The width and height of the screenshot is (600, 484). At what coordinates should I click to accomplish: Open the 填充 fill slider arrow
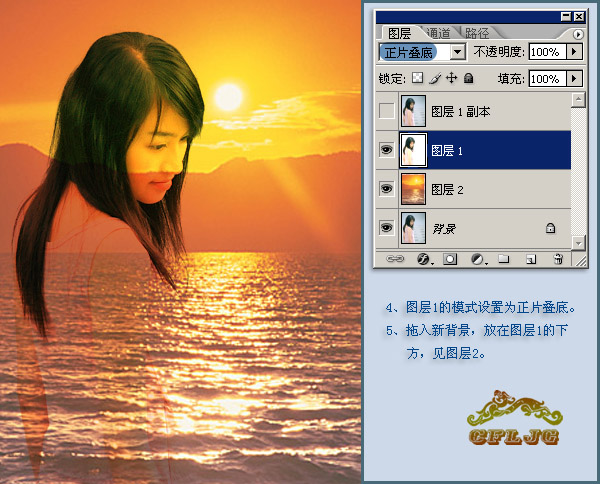(x=574, y=78)
